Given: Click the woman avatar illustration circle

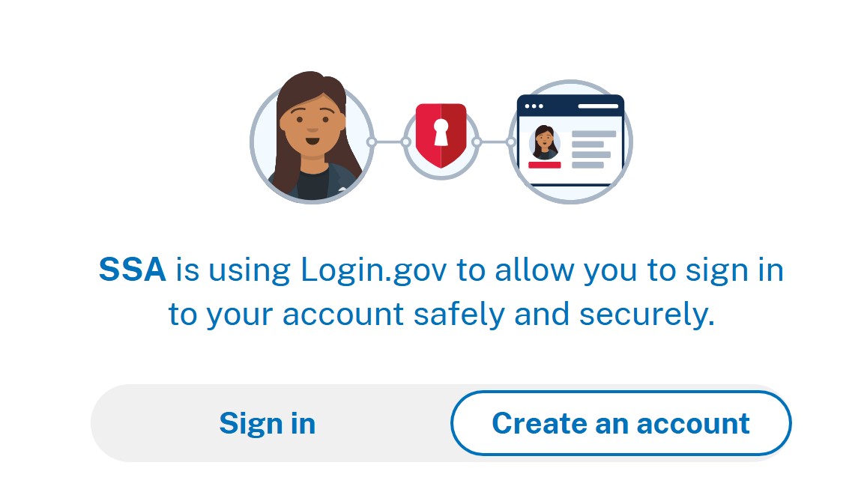Looking at the screenshot, I should (x=312, y=143).
